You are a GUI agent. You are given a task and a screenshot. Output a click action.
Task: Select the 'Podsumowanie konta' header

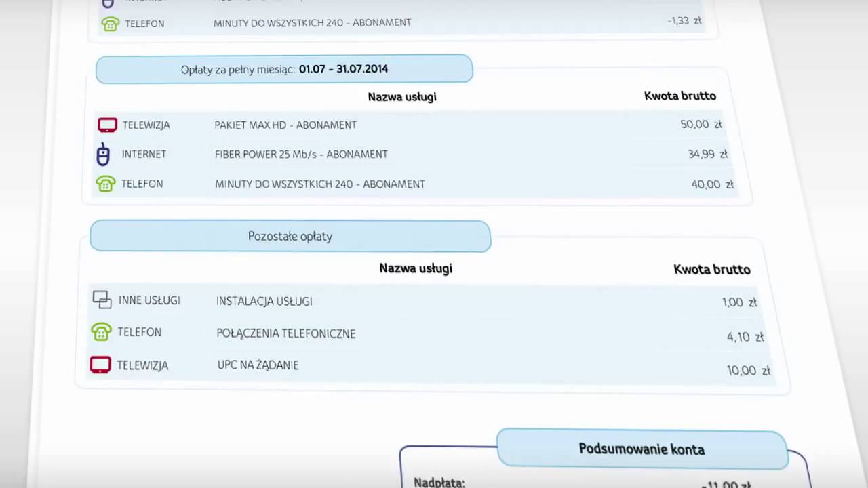[x=642, y=449]
